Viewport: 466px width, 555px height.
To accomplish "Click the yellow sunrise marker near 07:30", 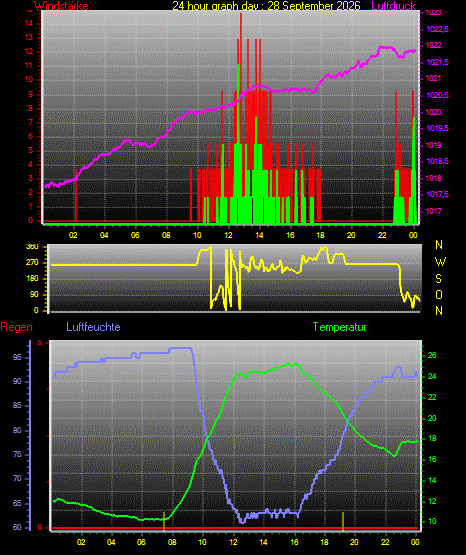I will pyautogui.click(x=164, y=521).
